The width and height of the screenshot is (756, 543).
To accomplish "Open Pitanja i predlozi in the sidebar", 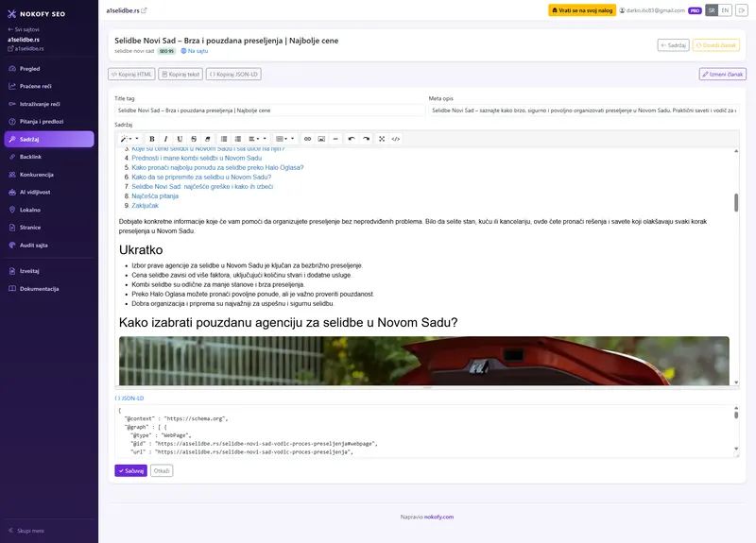I will pyautogui.click(x=49, y=122).
